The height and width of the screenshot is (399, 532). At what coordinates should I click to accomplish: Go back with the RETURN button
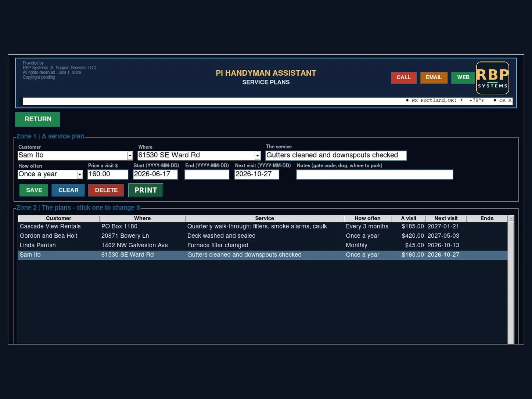coord(37,119)
